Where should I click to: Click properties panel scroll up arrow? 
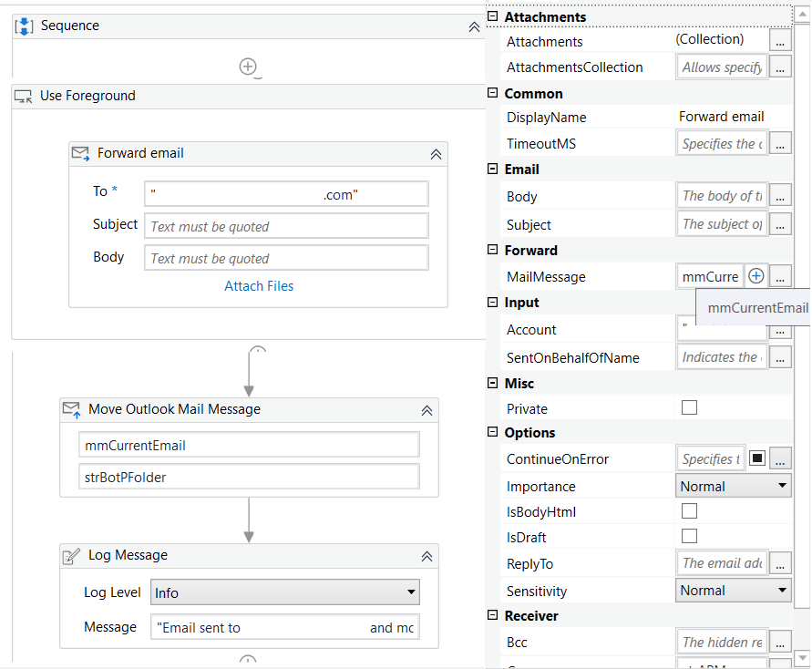pyautogui.click(x=802, y=14)
